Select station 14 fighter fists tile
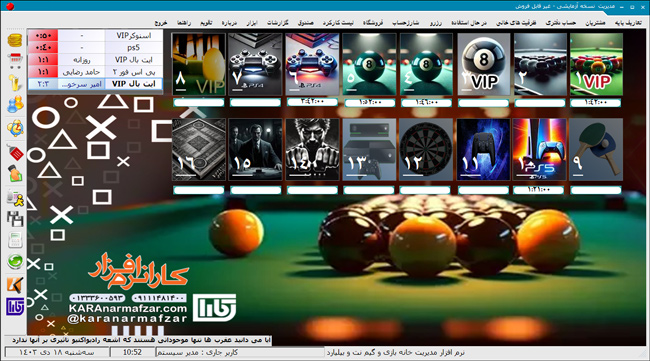Screen dimensions: 650x361 pyautogui.click(x=312, y=150)
